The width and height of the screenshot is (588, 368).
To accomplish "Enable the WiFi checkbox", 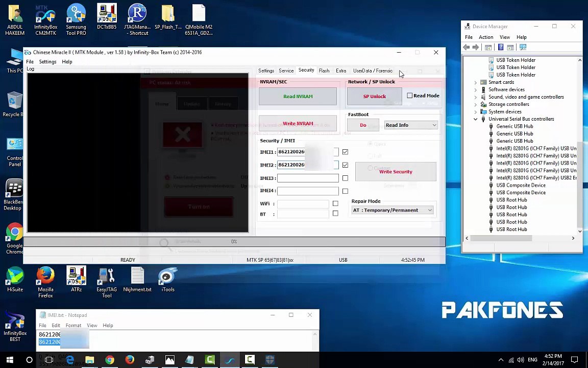I will pos(335,203).
